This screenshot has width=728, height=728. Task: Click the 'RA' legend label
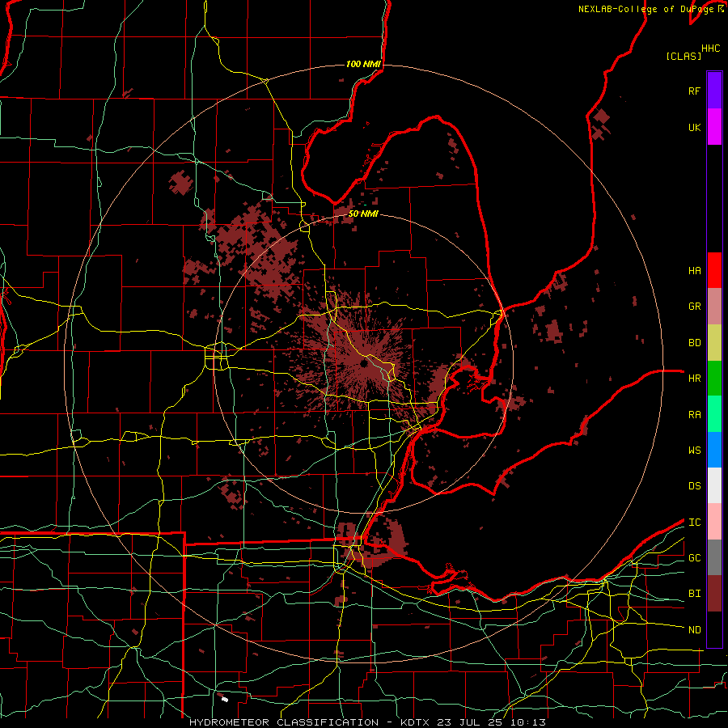694,415
